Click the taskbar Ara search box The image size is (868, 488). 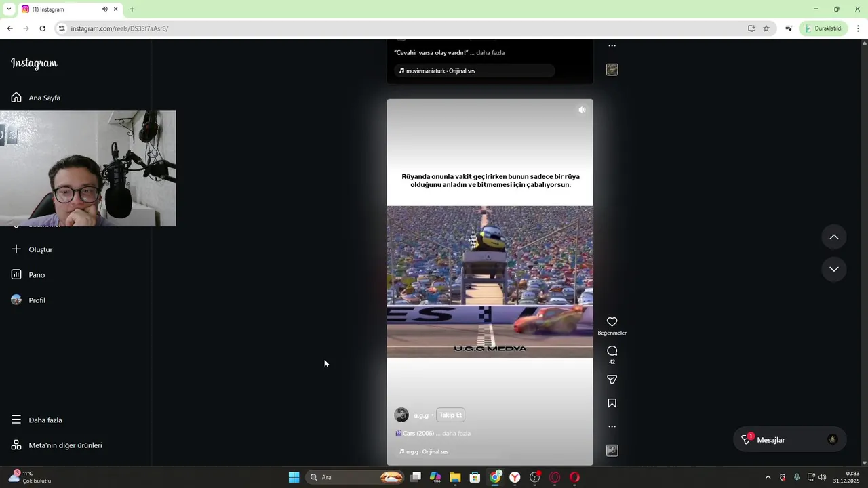point(356,477)
